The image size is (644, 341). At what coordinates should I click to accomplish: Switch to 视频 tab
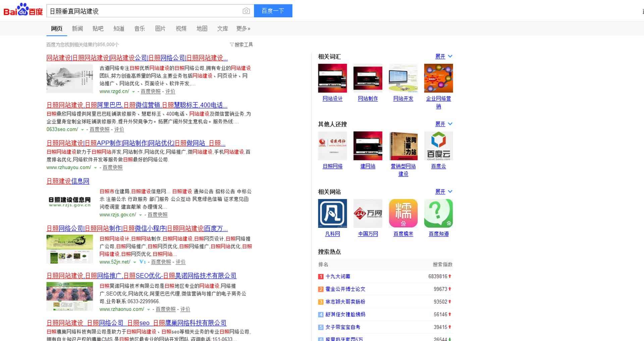click(181, 29)
